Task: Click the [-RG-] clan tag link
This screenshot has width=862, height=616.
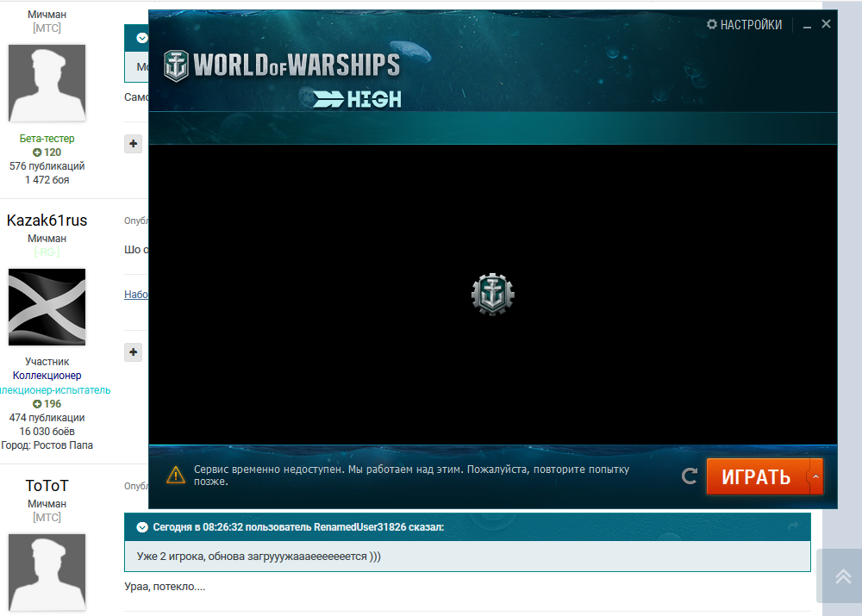Action: (x=47, y=252)
